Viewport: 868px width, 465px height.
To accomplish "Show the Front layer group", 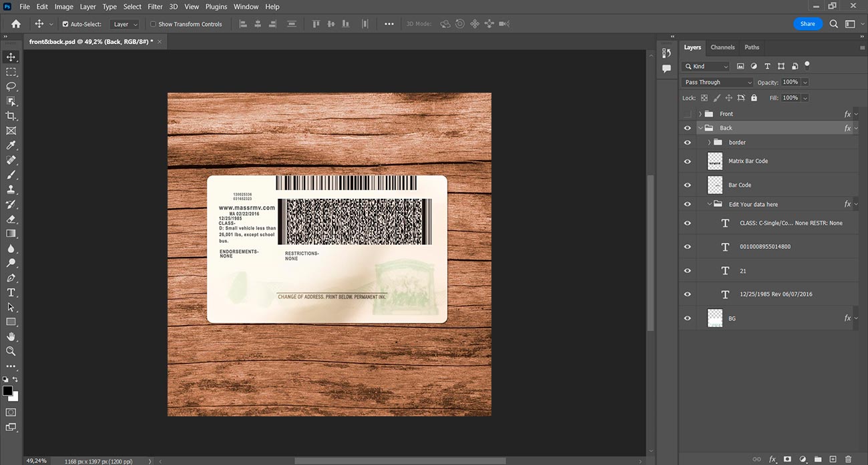I will 688,114.
